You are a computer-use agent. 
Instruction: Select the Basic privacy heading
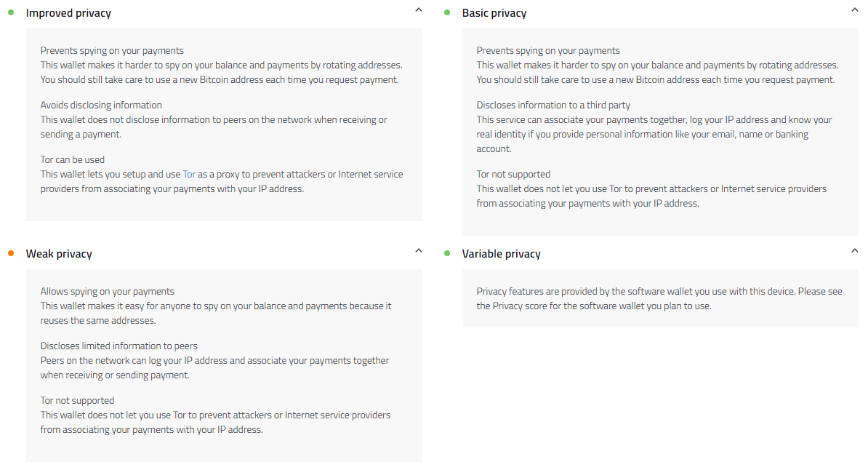(494, 13)
